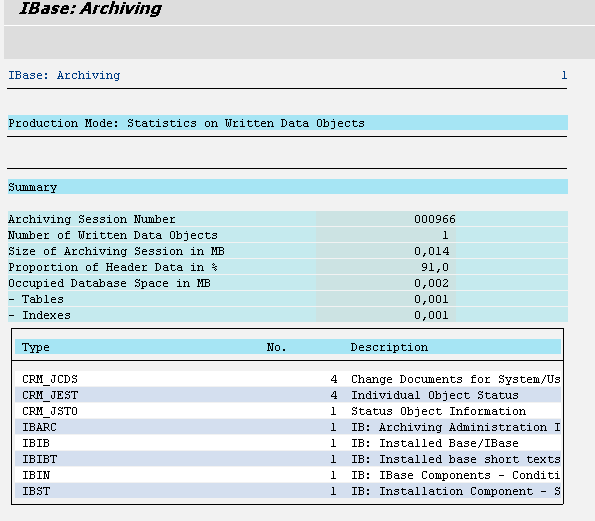Click the IBIB Installed Base row
This screenshot has height=521, width=595.
288,443
